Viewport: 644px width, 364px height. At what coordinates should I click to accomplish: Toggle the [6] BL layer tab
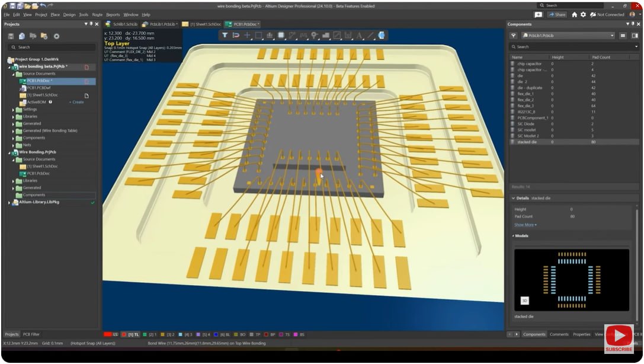[222, 335]
